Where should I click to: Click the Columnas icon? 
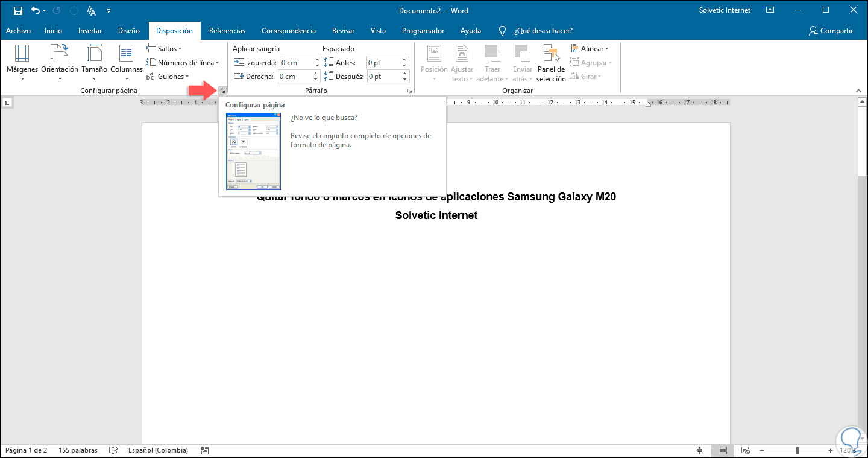tap(127, 54)
